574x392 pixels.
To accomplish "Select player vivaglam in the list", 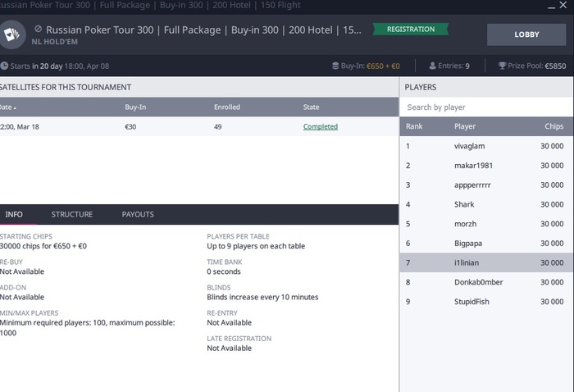I will click(x=486, y=146).
